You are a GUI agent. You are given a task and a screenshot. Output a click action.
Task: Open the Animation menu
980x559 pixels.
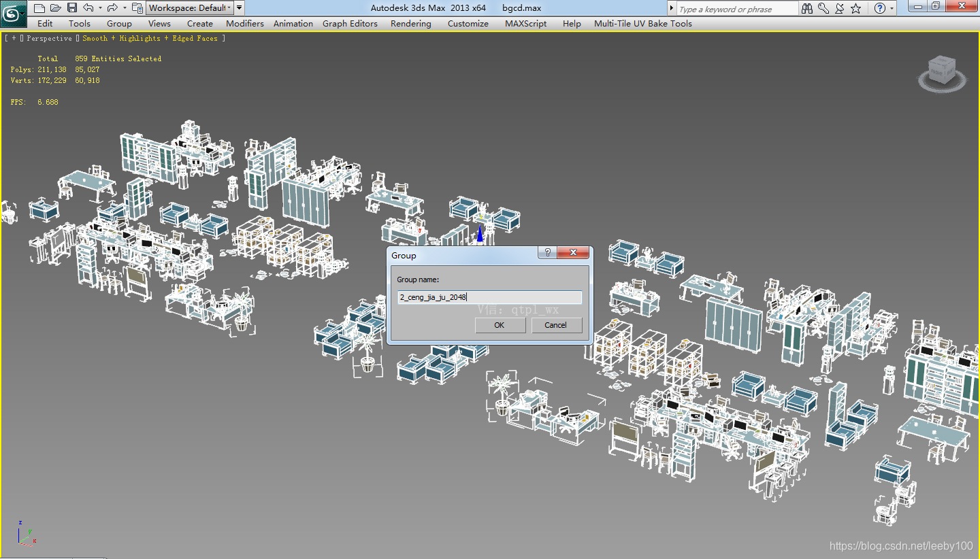[x=293, y=23]
